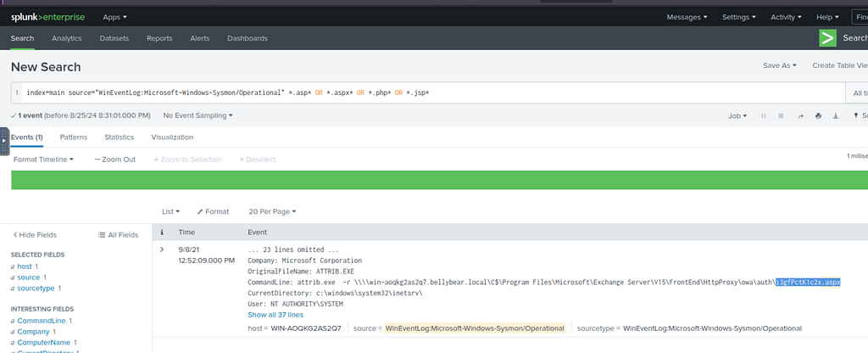Open the Messages menu

(687, 17)
